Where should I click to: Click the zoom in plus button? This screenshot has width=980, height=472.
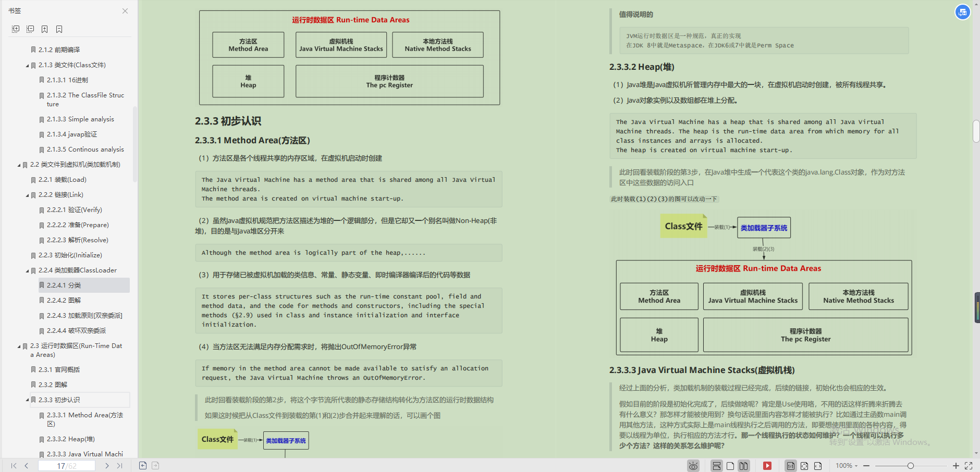click(x=955, y=466)
